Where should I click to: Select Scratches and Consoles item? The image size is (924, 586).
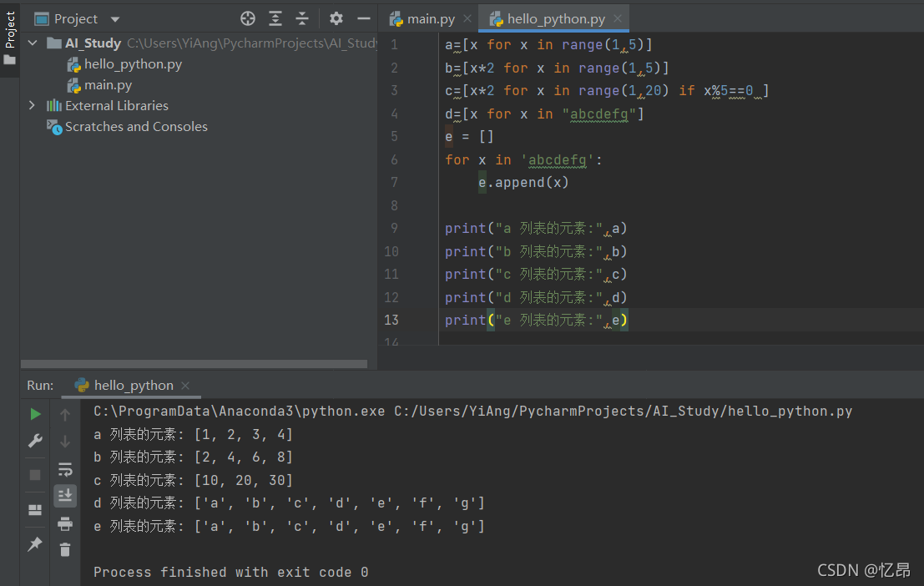tap(136, 127)
